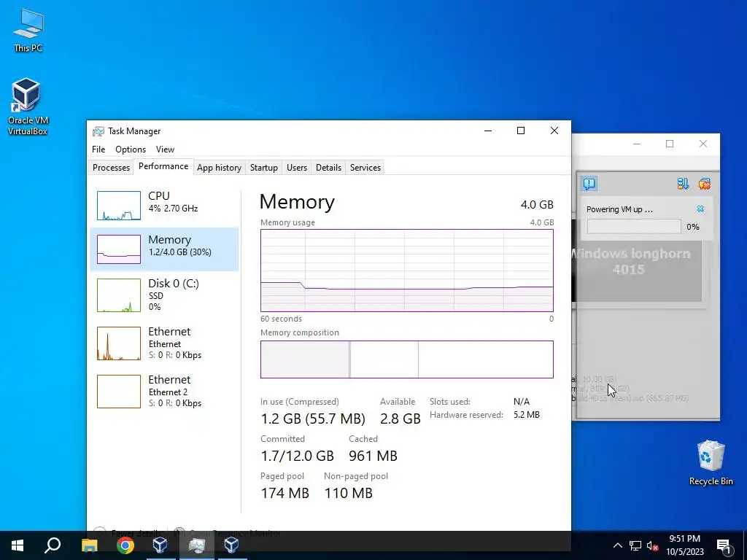The height and width of the screenshot is (560, 747).
Task: Select the Ethernet 2 performance item
Action: pyautogui.click(x=164, y=391)
